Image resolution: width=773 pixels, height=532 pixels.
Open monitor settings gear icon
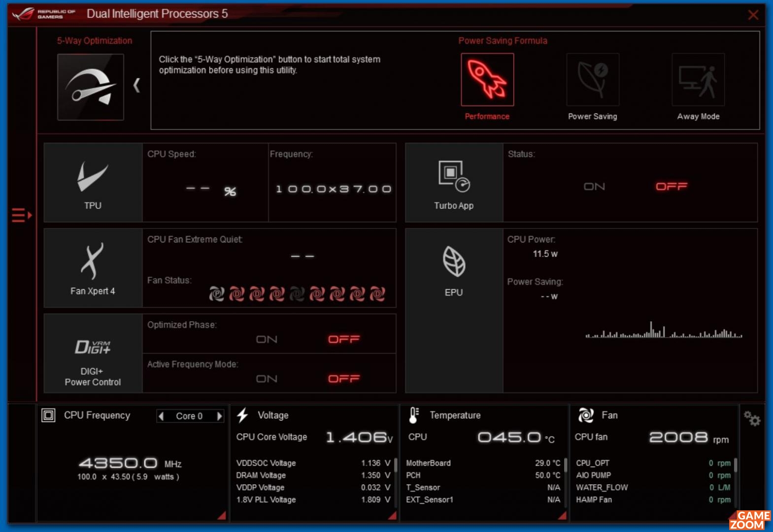point(752,419)
